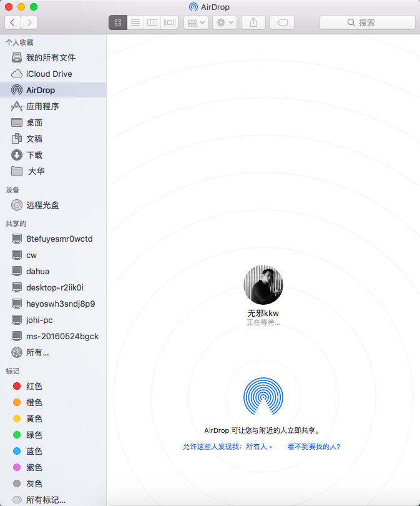Select the 红色 red tag

(53, 386)
